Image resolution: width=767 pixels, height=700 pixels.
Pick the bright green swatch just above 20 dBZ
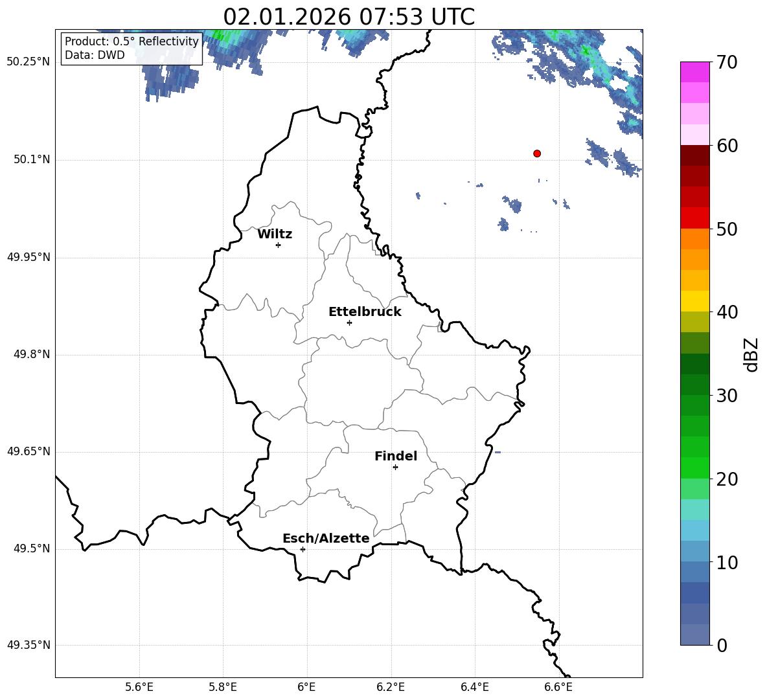pyautogui.click(x=694, y=468)
